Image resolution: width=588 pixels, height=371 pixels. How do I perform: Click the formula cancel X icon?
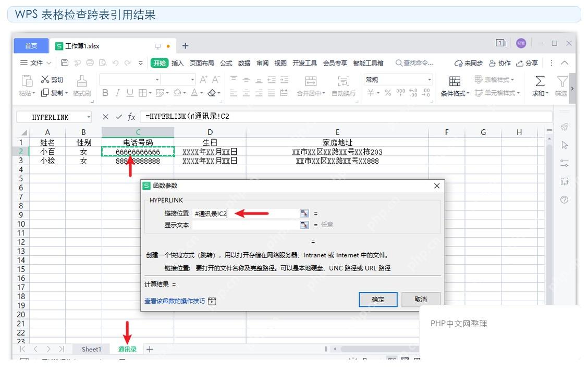[105, 117]
